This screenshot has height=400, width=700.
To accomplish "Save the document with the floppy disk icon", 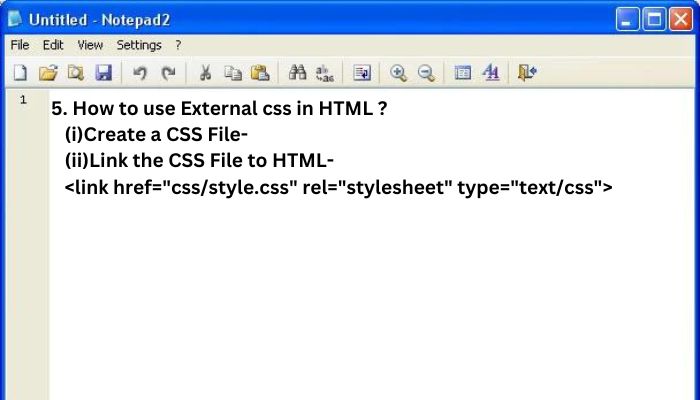I will (x=104, y=73).
